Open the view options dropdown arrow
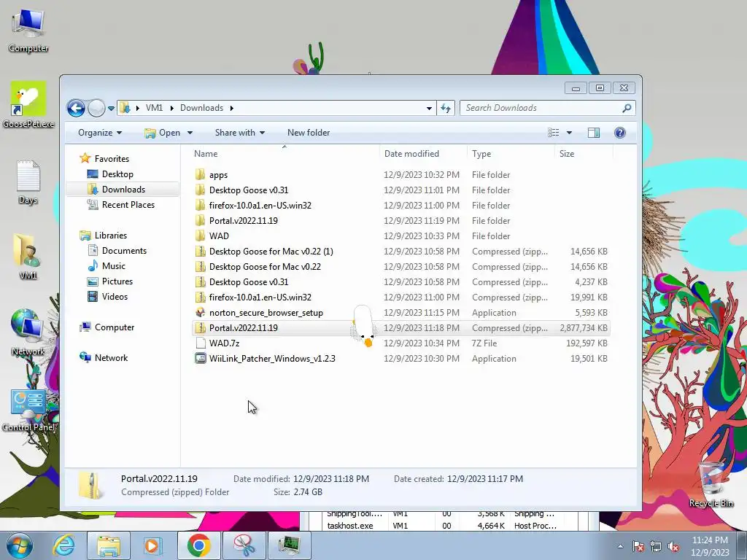 (x=569, y=133)
